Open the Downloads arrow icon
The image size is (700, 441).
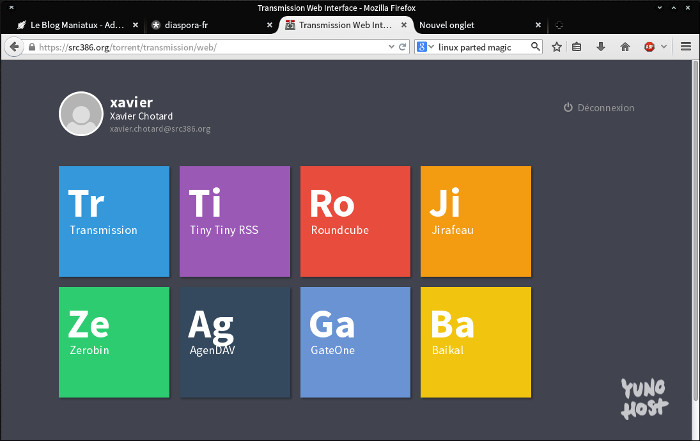tap(601, 47)
